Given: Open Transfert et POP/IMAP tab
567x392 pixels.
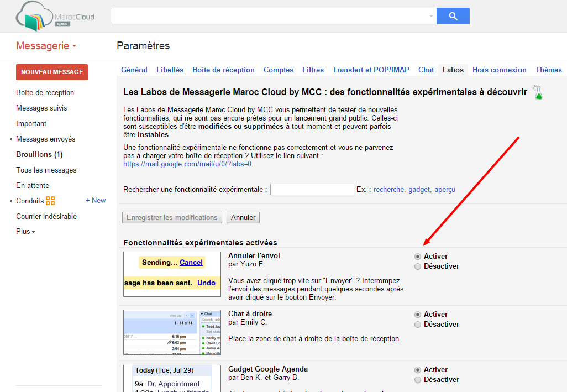Looking at the screenshot, I should click(371, 70).
